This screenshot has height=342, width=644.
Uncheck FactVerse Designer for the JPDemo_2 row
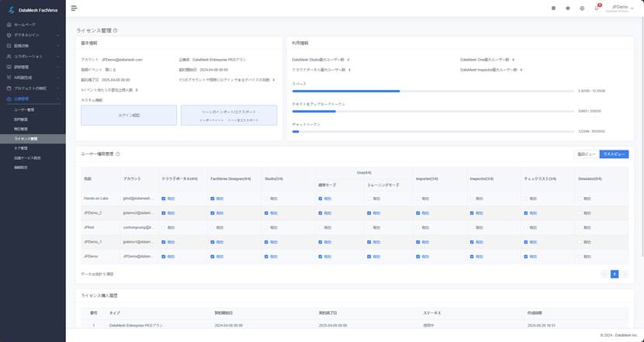click(x=213, y=213)
